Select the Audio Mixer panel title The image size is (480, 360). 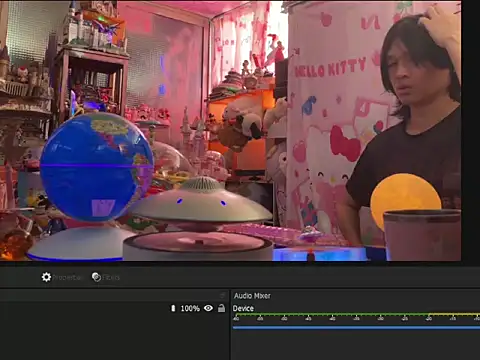[x=252, y=296]
